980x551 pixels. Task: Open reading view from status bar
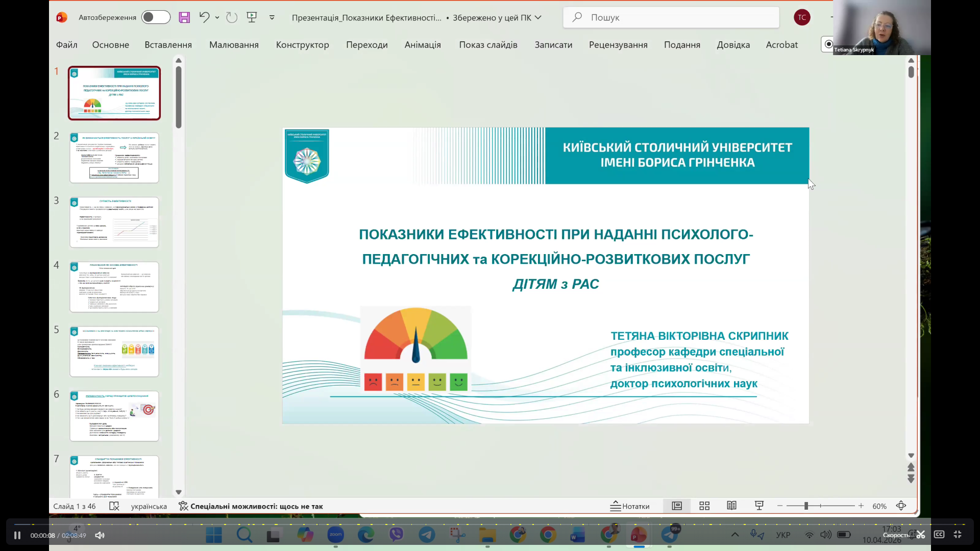click(731, 506)
